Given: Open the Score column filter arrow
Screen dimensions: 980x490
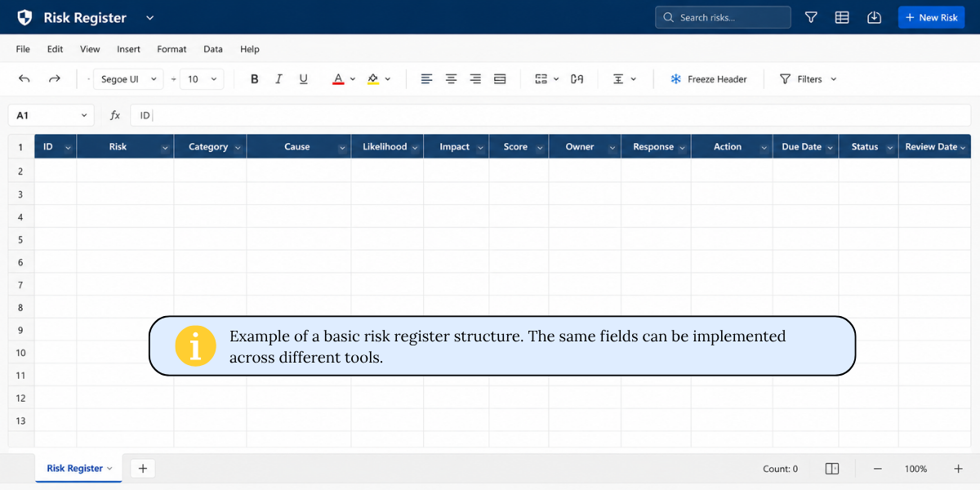Looking at the screenshot, I should click(540, 148).
